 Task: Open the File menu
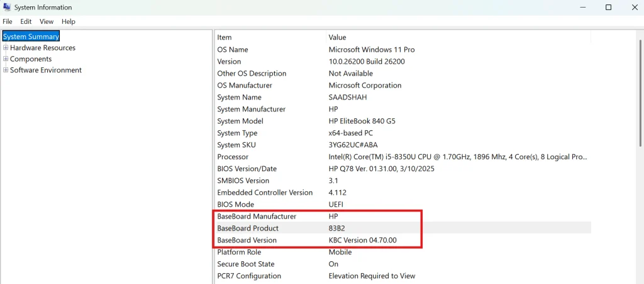[8, 21]
